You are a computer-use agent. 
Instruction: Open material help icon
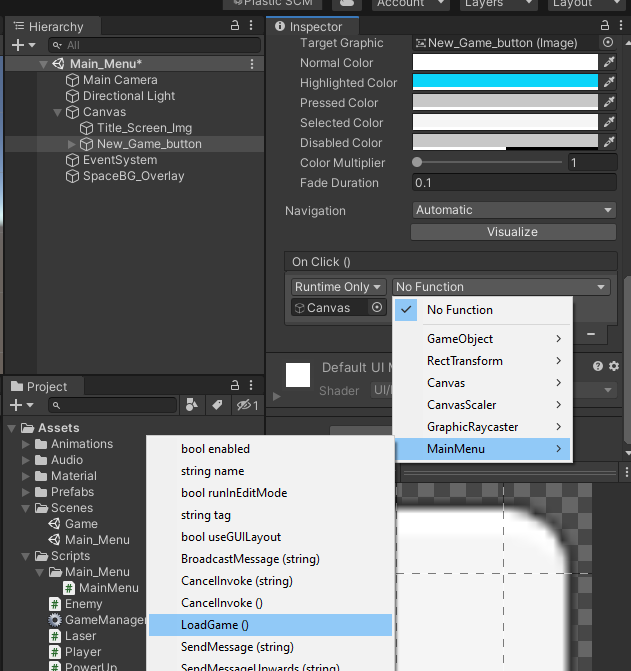coord(598,366)
